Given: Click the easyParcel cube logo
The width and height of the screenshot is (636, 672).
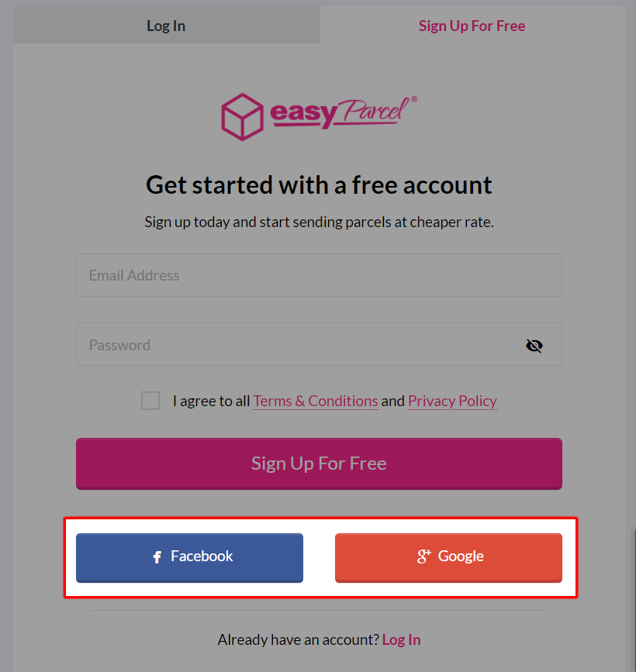Looking at the screenshot, I should coord(242,115).
